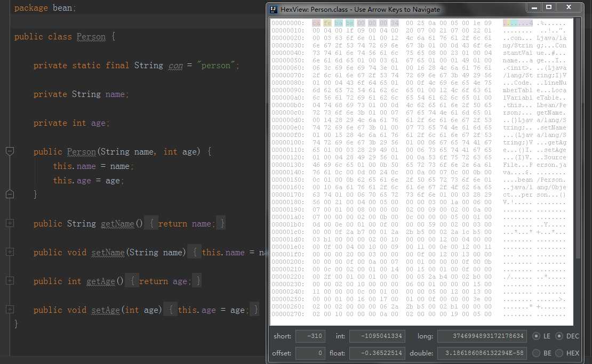Click ASCII text 'ng/Strin' in HexView
592x364 pixels.
tap(518, 46)
